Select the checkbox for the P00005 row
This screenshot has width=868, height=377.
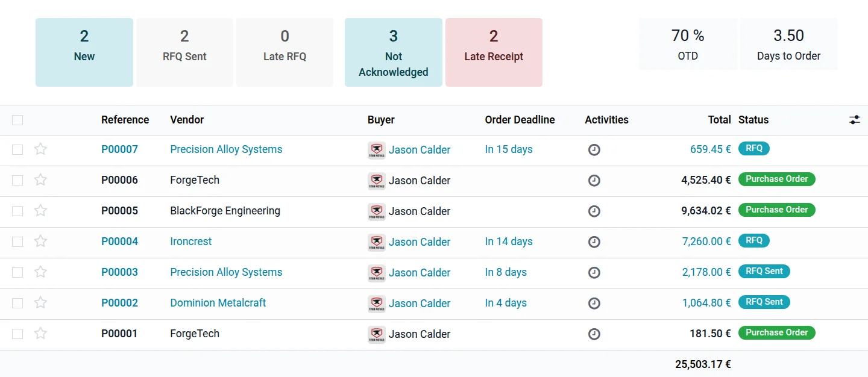[17, 211]
